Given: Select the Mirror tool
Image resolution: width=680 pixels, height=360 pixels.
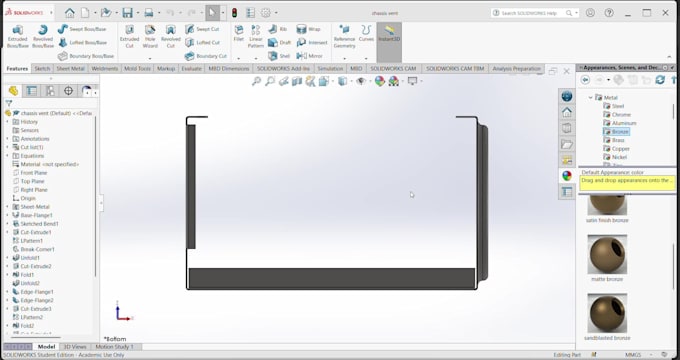Looking at the screenshot, I should pyautogui.click(x=310, y=56).
